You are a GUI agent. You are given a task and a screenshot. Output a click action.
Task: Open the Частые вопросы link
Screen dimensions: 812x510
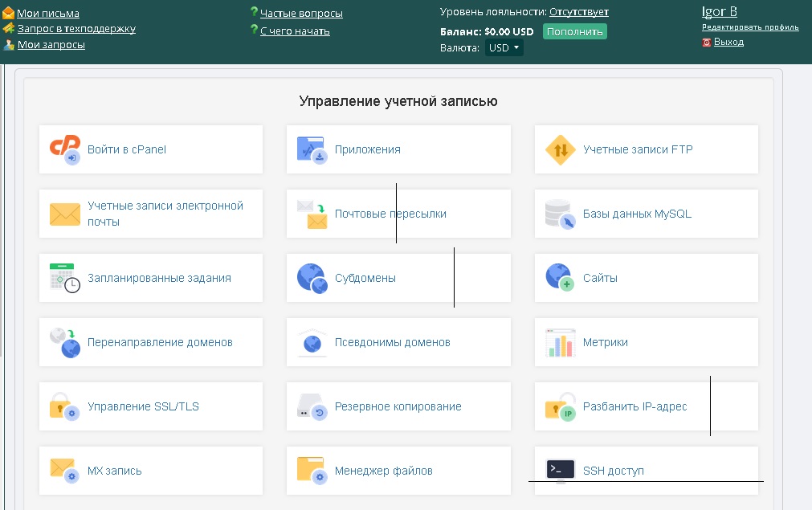pos(301,13)
